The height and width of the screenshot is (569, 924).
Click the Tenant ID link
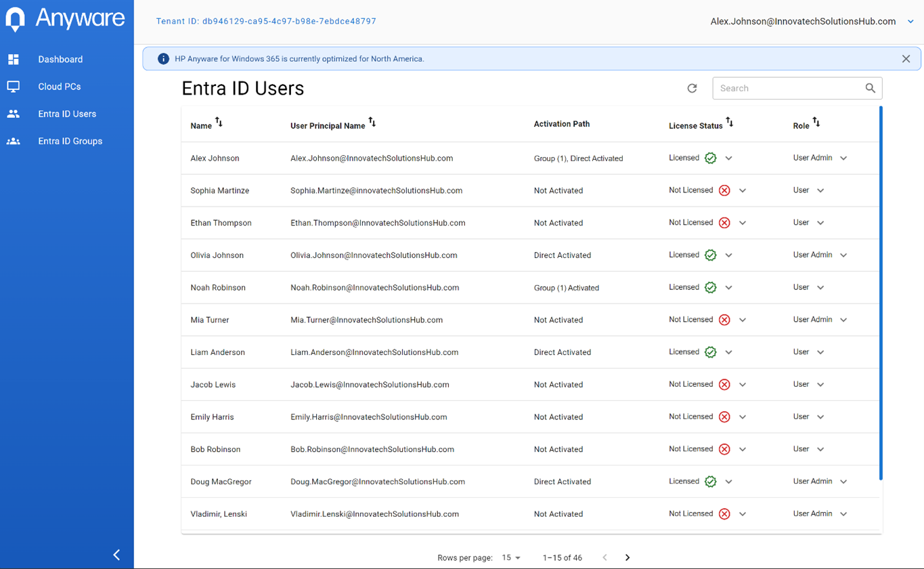pyautogui.click(x=266, y=21)
